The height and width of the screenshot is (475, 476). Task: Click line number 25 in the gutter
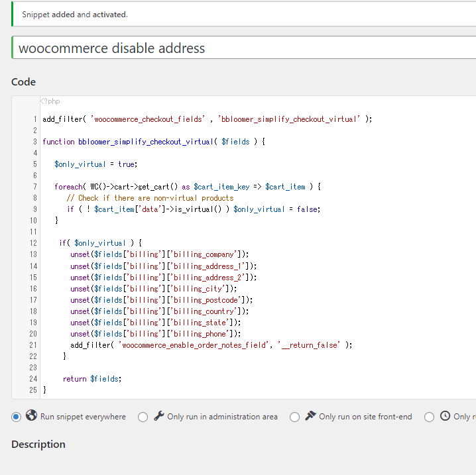[32, 390]
